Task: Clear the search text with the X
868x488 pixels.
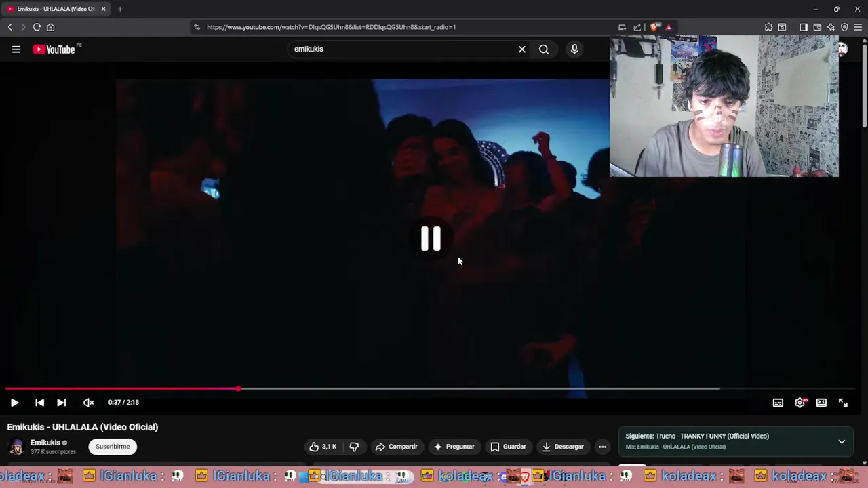Action: (x=522, y=49)
